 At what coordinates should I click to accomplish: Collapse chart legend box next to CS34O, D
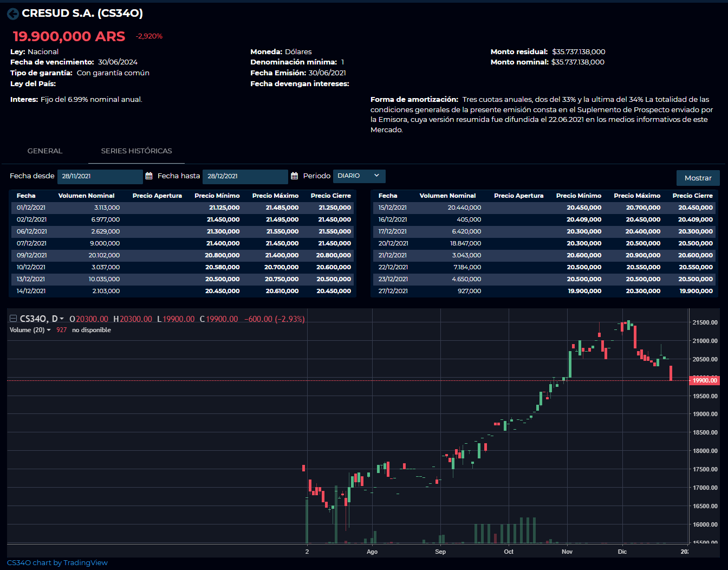coord(14,319)
